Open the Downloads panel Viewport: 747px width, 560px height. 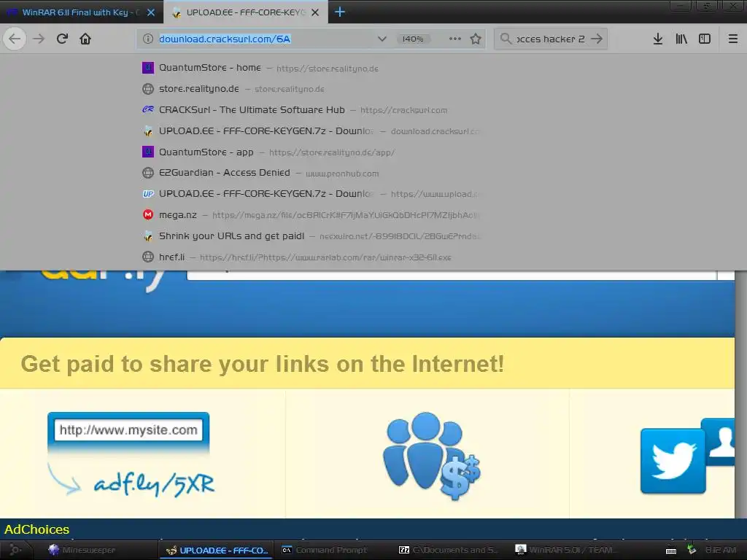point(658,39)
